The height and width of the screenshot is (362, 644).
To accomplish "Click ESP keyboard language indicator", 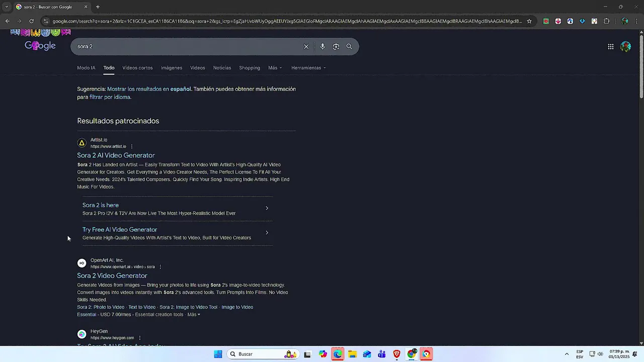I will pos(580,354).
